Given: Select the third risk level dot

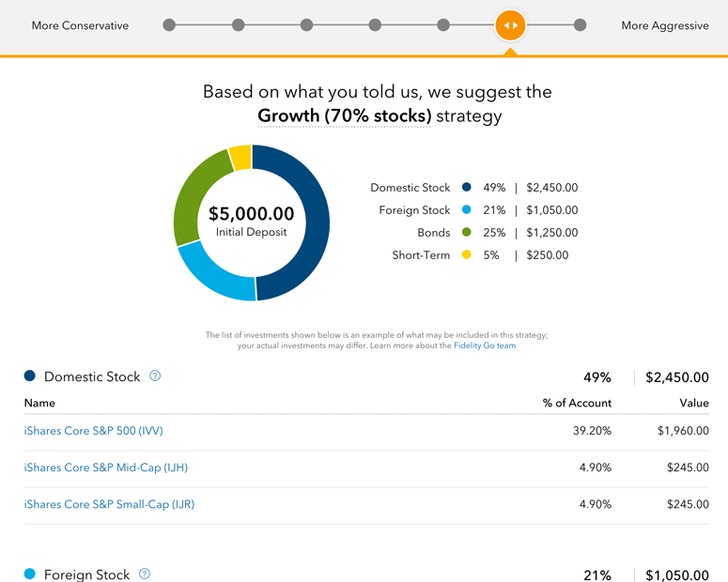Looking at the screenshot, I should pyautogui.click(x=306, y=25).
